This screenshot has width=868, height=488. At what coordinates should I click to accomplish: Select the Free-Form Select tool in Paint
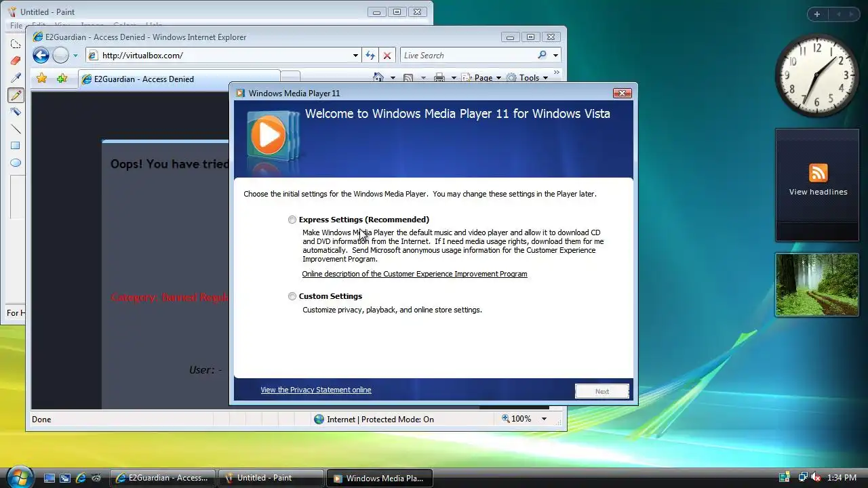[16, 44]
